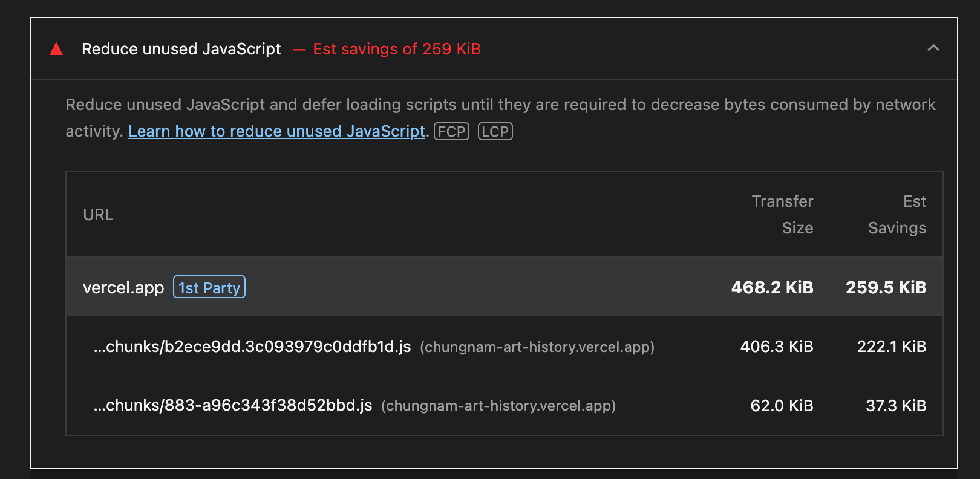Screen dimensions: 980x479
Task: Click the LCP metric badge
Action: coord(495,131)
